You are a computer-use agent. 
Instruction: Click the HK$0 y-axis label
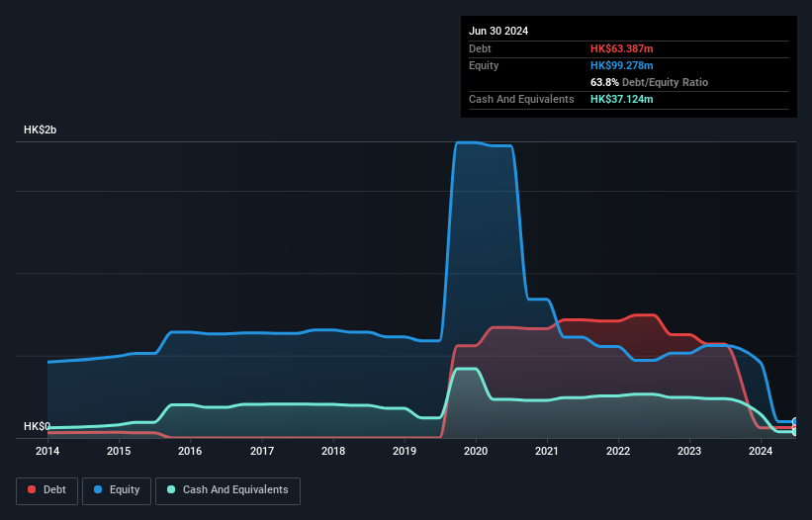pos(37,426)
